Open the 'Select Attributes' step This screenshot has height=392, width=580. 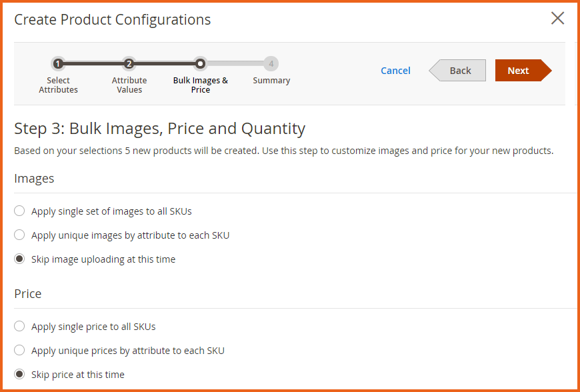click(58, 85)
